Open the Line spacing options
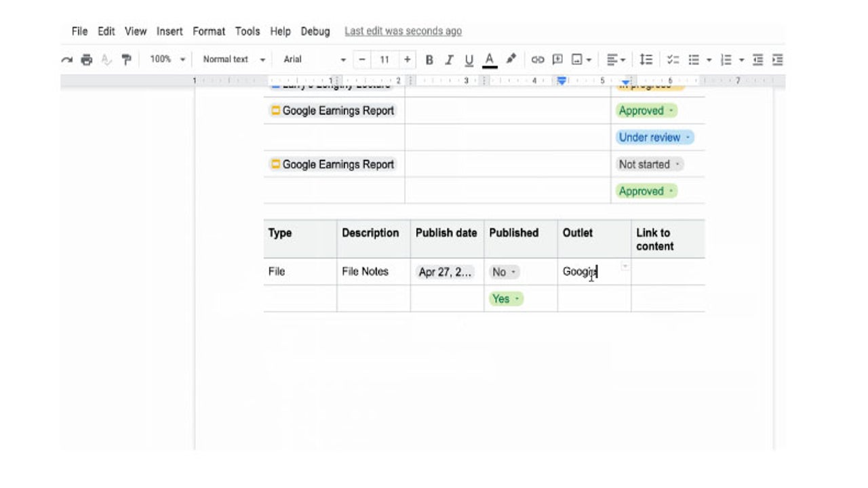 point(646,60)
